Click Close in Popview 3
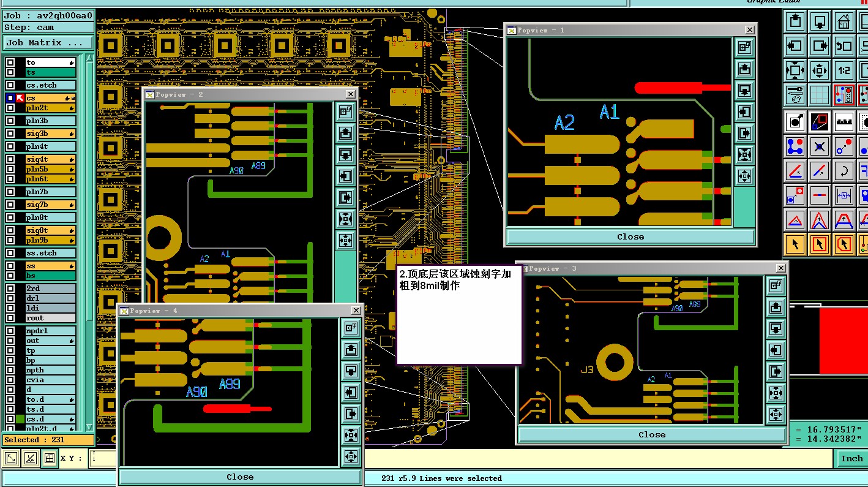868x487 pixels. click(x=652, y=434)
